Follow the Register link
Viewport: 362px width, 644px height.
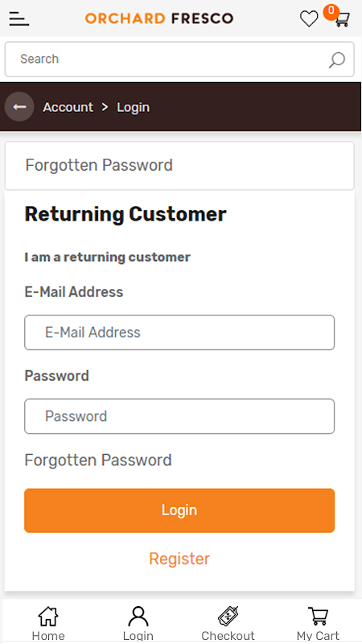[179, 559]
